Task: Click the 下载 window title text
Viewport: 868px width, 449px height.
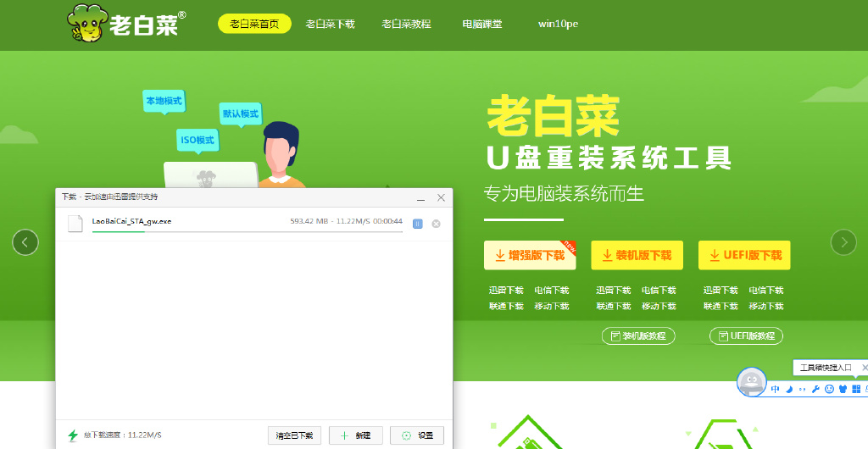Action: [x=109, y=197]
